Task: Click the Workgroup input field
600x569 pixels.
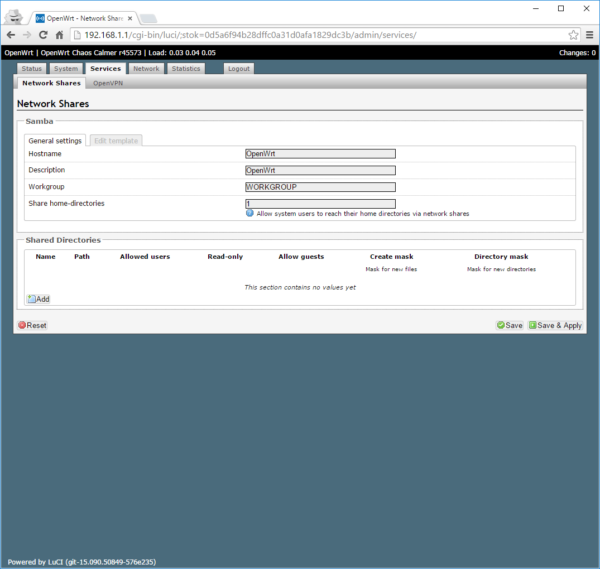Action: pos(320,187)
